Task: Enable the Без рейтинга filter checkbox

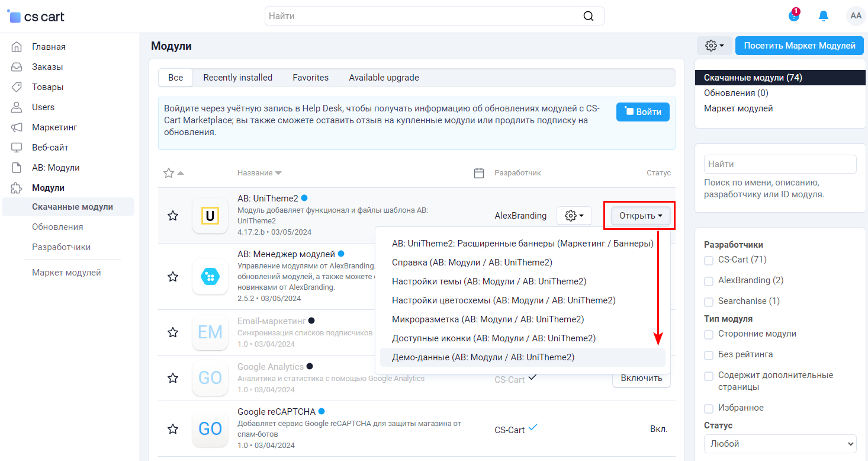Action: [709, 355]
